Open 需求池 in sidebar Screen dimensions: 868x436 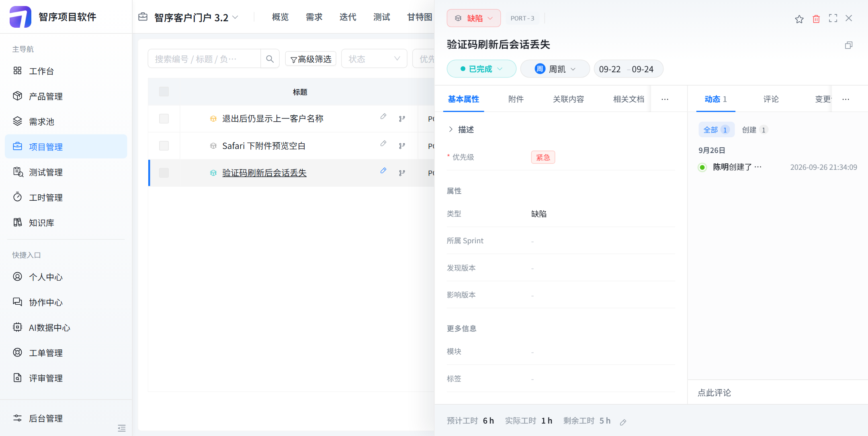coord(66,122)
